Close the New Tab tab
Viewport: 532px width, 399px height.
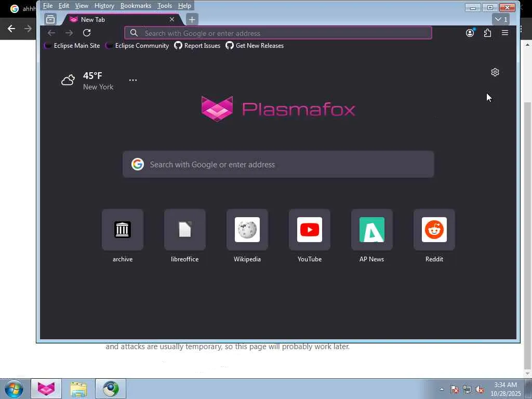pos(172,19)
